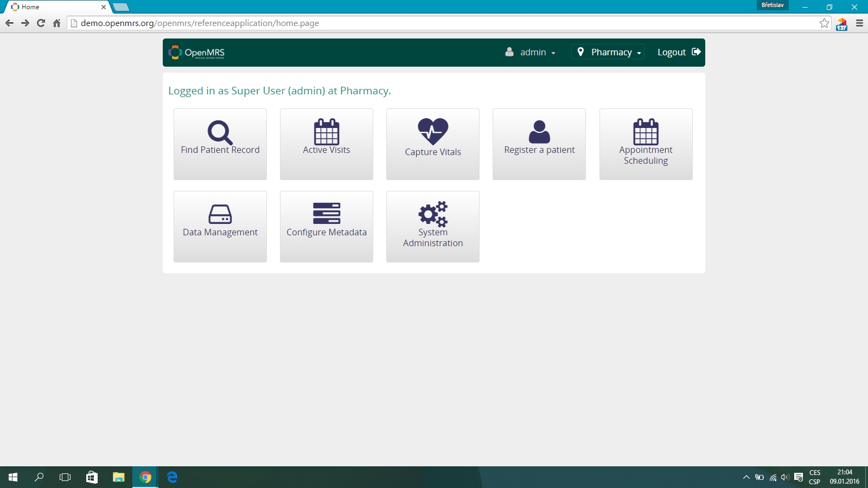Click the Logout link
868x488 pixels.
pyautogui.click(x=679, y=52)
